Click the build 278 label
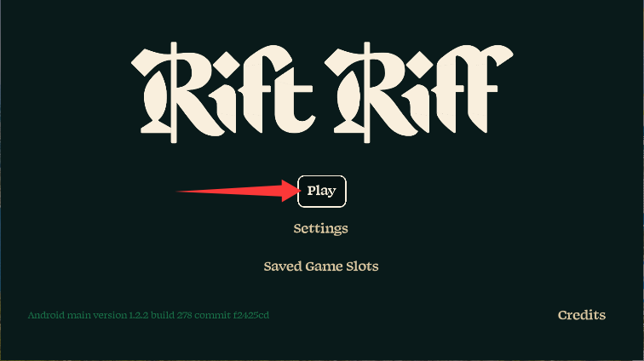This screenshot has height=361, width=644. (x=171, y=315)
